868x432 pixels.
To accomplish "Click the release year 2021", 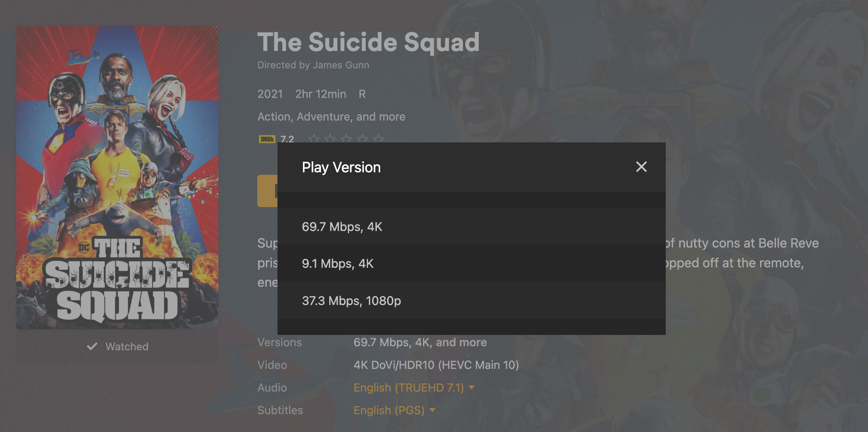I will coord(270,94).
